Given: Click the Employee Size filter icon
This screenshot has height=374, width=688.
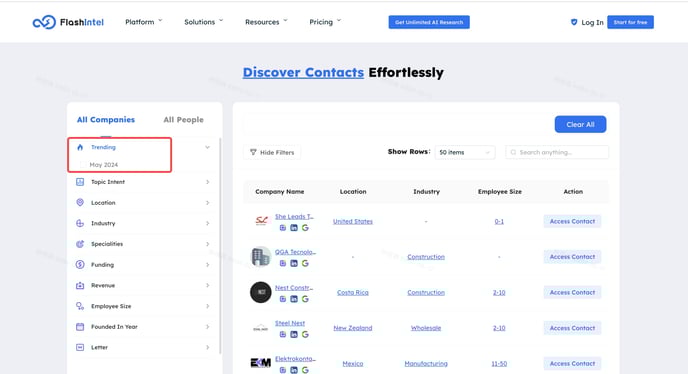Looking at the screenshot, I should 80,306.
